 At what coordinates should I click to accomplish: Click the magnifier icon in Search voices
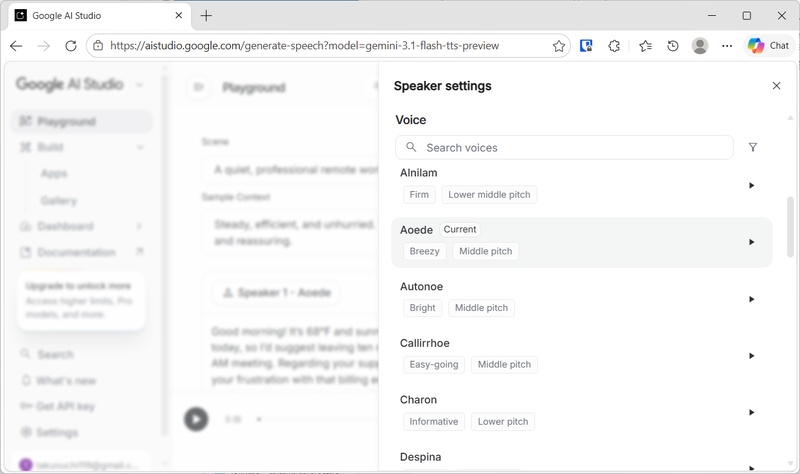click(x=411, y=147)
